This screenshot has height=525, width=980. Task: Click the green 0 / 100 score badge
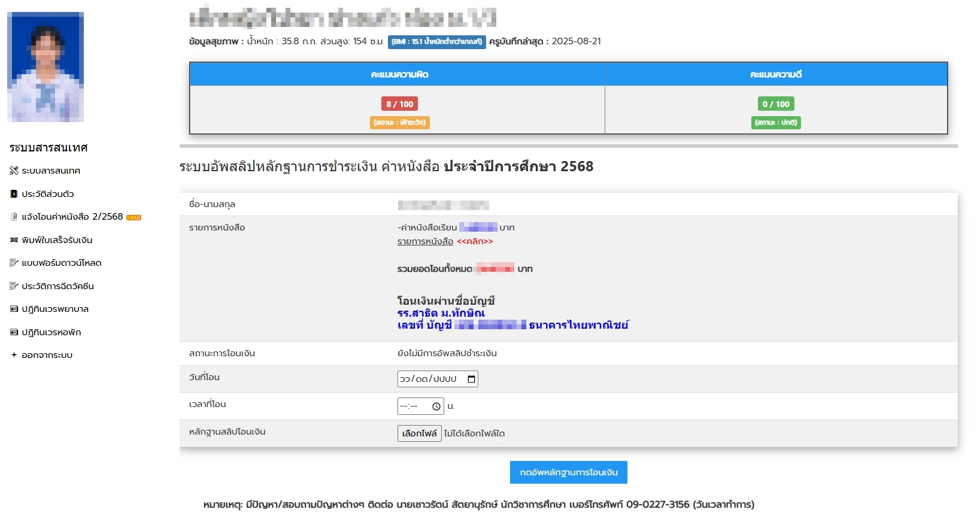click(x=776, y=104)
